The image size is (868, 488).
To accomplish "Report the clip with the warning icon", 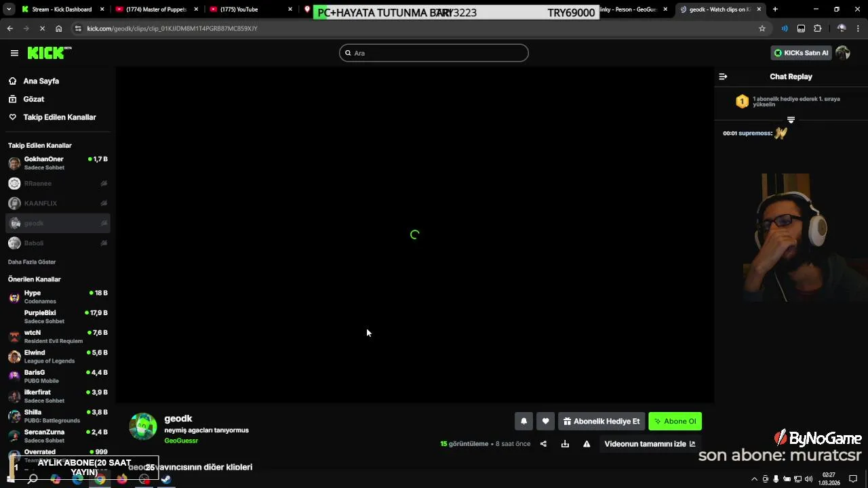I will click(x=587, y=444).
